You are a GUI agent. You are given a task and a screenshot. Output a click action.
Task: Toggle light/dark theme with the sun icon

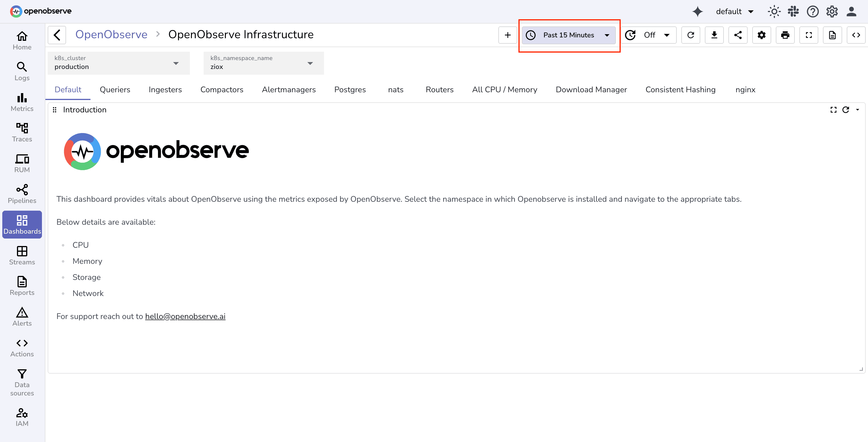774,11
